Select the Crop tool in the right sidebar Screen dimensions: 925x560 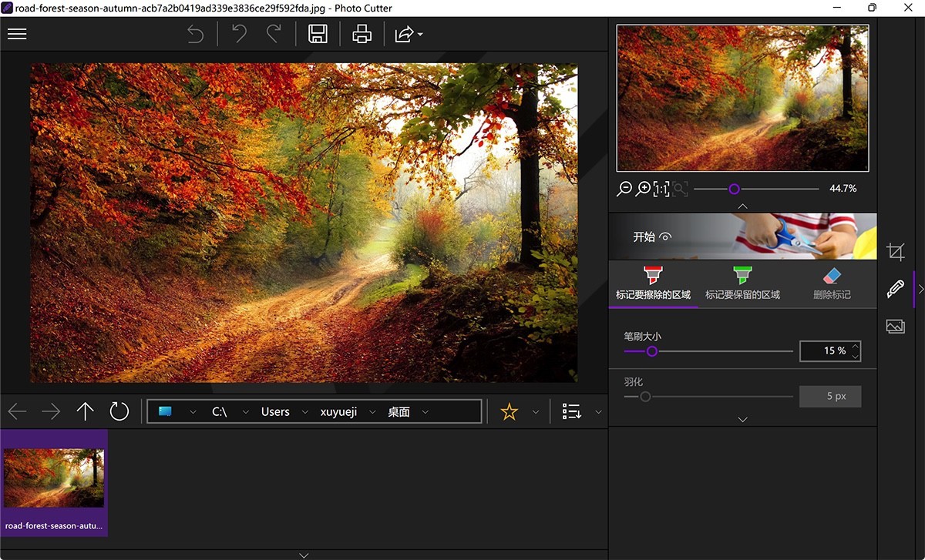895,251
